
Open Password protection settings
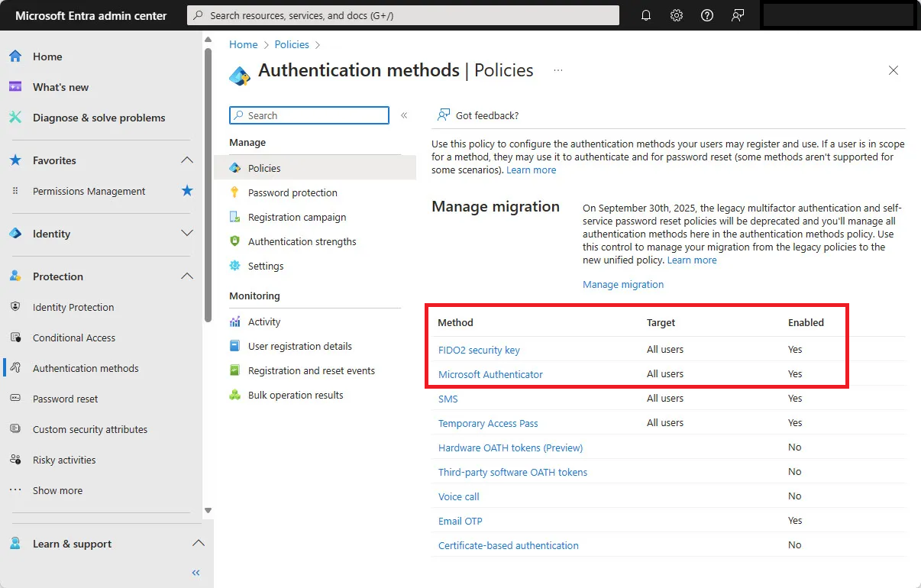pos(294,192)
